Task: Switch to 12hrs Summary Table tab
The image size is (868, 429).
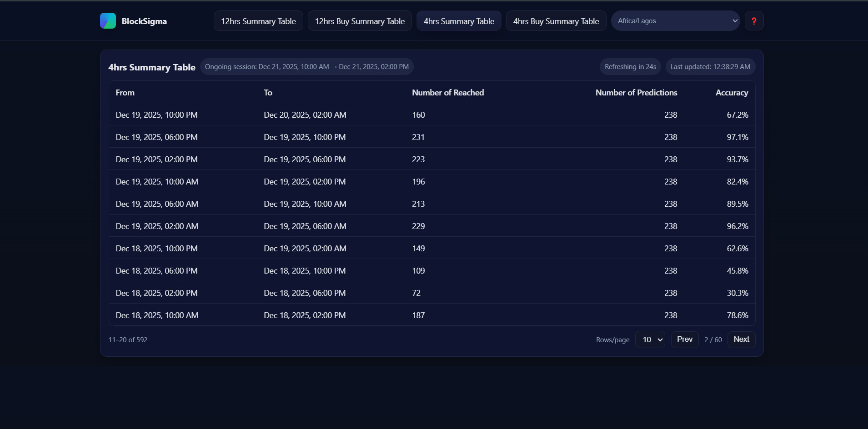Action: click(x=258, y=21)
